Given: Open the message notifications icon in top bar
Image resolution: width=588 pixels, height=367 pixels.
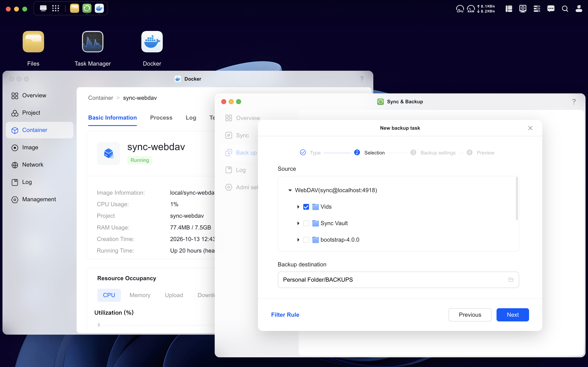Looking at the screenshot, I should click(x=551, y=9).
